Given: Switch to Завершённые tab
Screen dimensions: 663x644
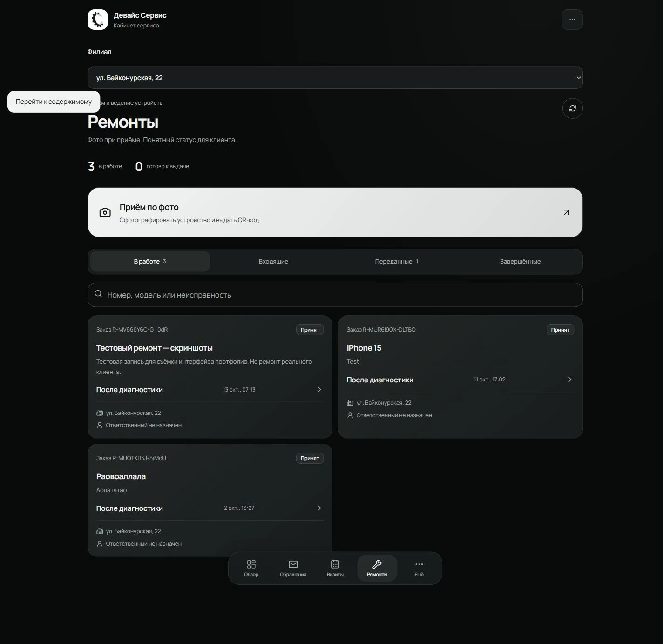Looking at the screenshot, I should pyautogui.click(x=520, y=261).
